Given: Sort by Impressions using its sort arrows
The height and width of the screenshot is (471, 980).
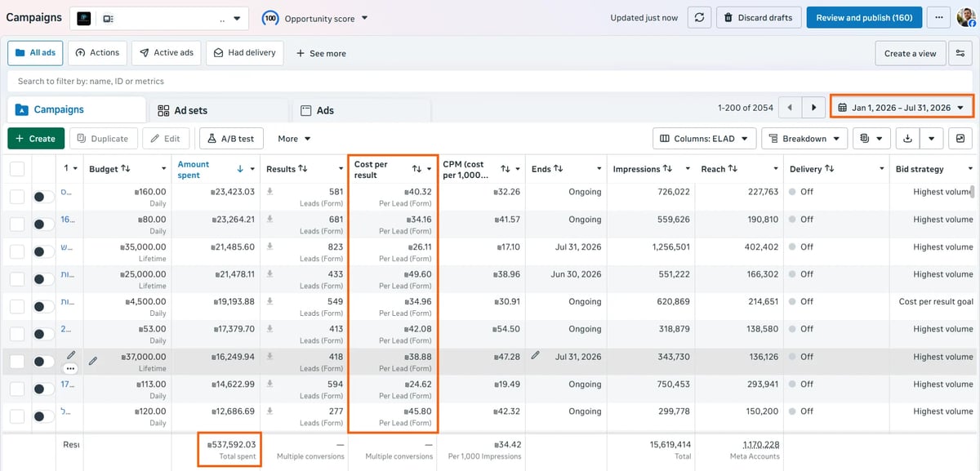Looking at the screenshot, I should pos(667,169).
